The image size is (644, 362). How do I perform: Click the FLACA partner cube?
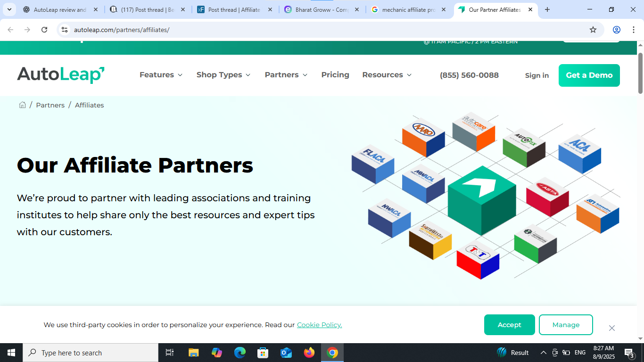[373, 164]
